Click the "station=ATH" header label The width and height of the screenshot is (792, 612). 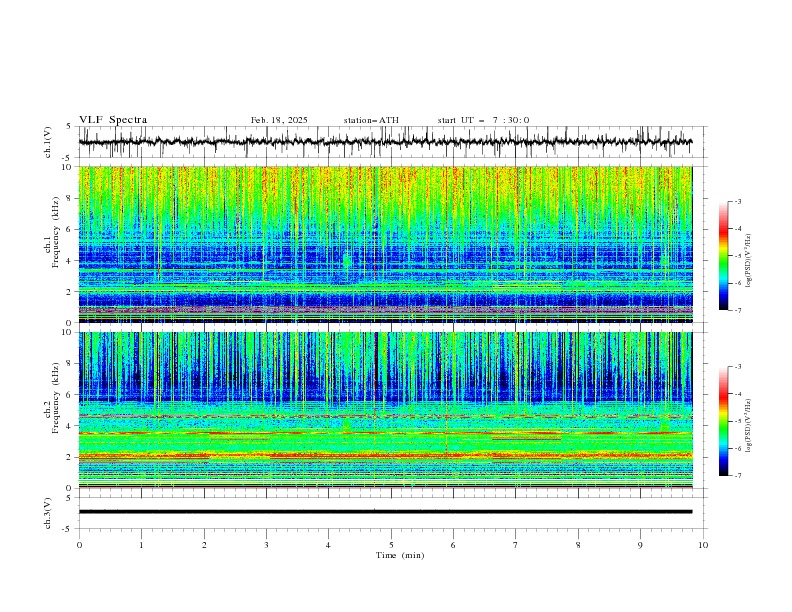(371, 120)
